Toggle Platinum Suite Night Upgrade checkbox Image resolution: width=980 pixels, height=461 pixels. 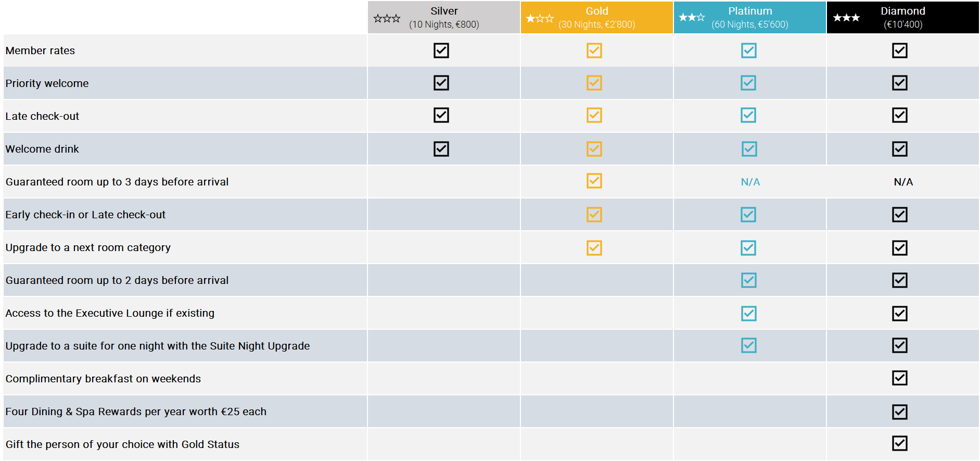tap(749, 345)
